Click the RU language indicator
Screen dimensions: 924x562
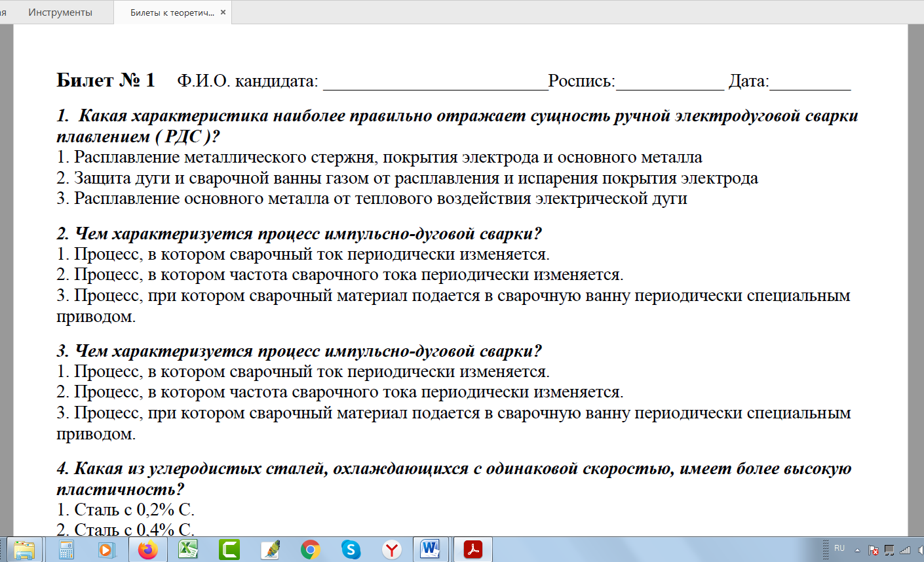(839, 548)
